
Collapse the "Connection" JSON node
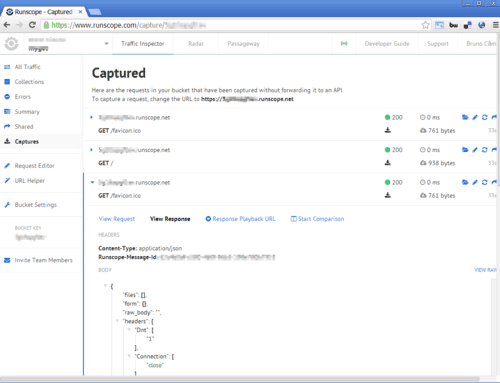[x=129, y=356]
